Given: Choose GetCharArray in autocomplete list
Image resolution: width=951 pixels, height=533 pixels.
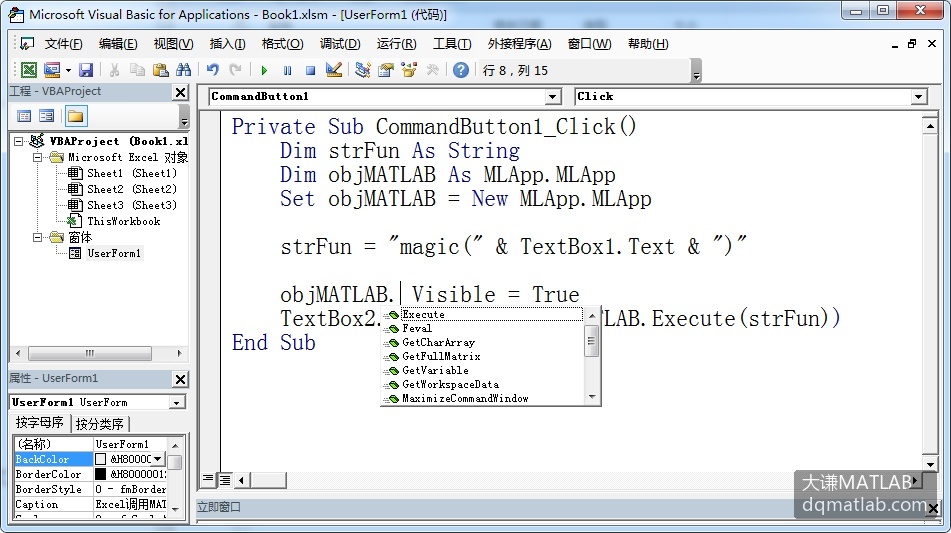Looking at the screenshot, I should point(482,343).
